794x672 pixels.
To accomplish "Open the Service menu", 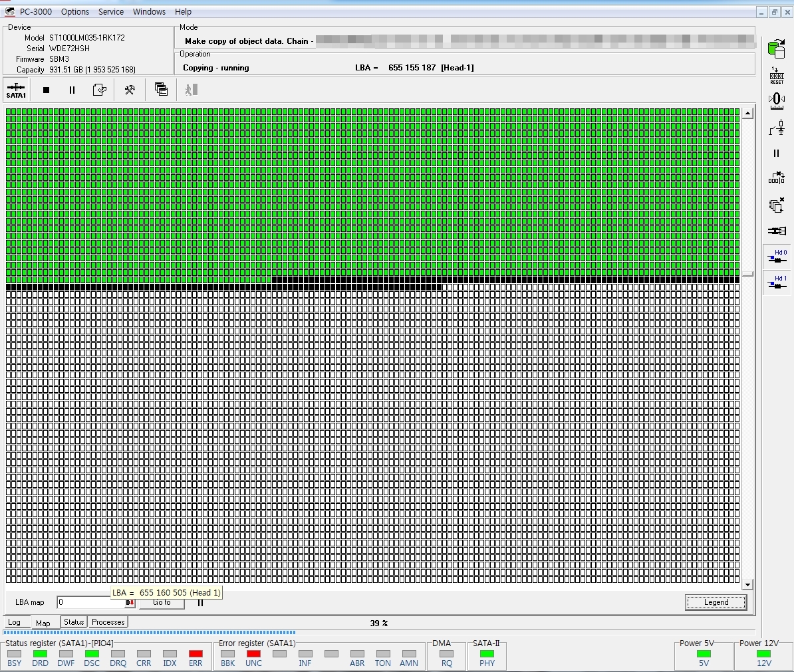I will coord(111,12).
